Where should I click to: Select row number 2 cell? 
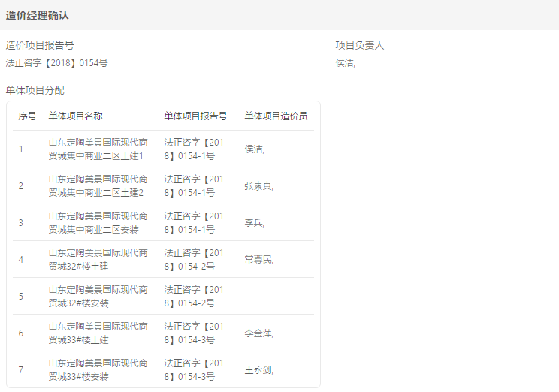click(21, 186)
